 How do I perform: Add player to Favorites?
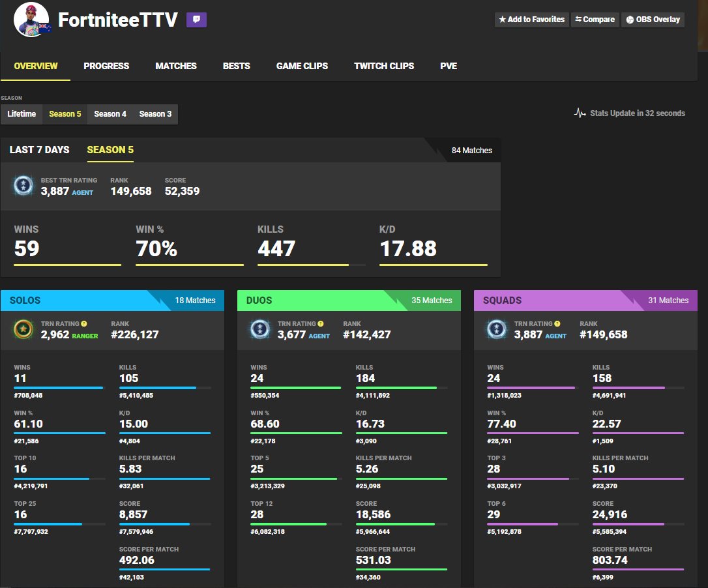pos(531,20)
